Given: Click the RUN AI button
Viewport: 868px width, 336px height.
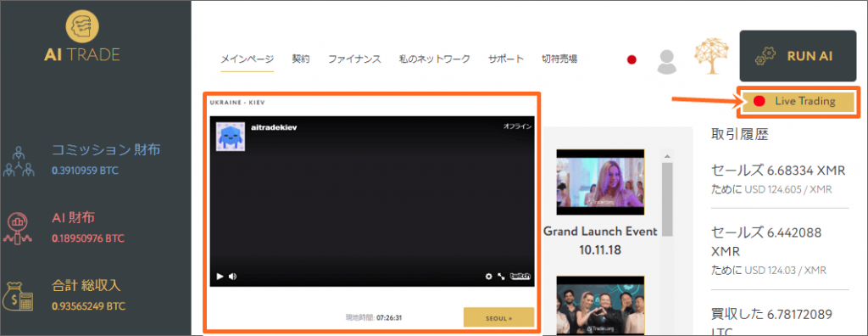Looking at the screenshot, I should (798, 56).
